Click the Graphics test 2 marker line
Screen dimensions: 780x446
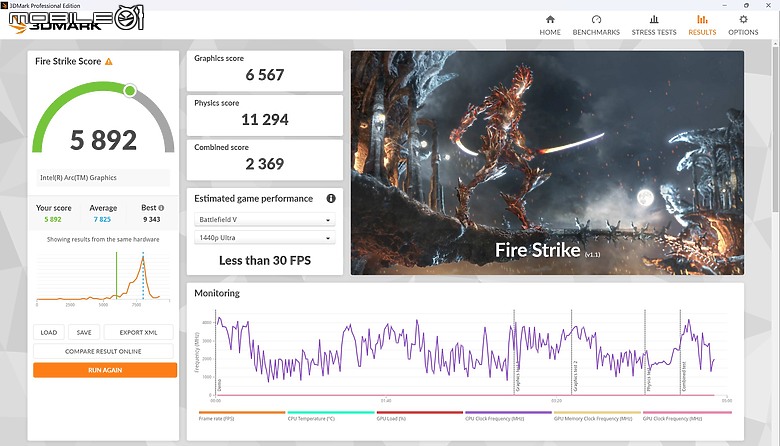[x=571, y=352]
